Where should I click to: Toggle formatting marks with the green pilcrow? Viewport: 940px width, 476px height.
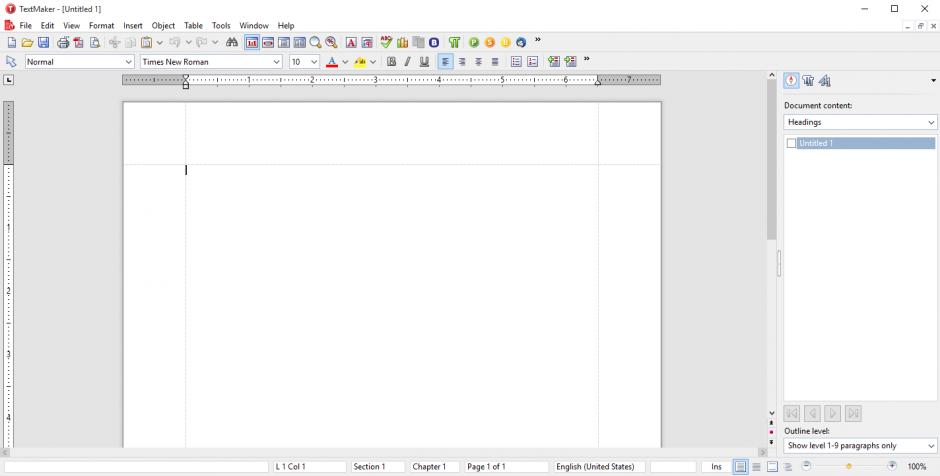pyautogui.click(x=454, y=43)
